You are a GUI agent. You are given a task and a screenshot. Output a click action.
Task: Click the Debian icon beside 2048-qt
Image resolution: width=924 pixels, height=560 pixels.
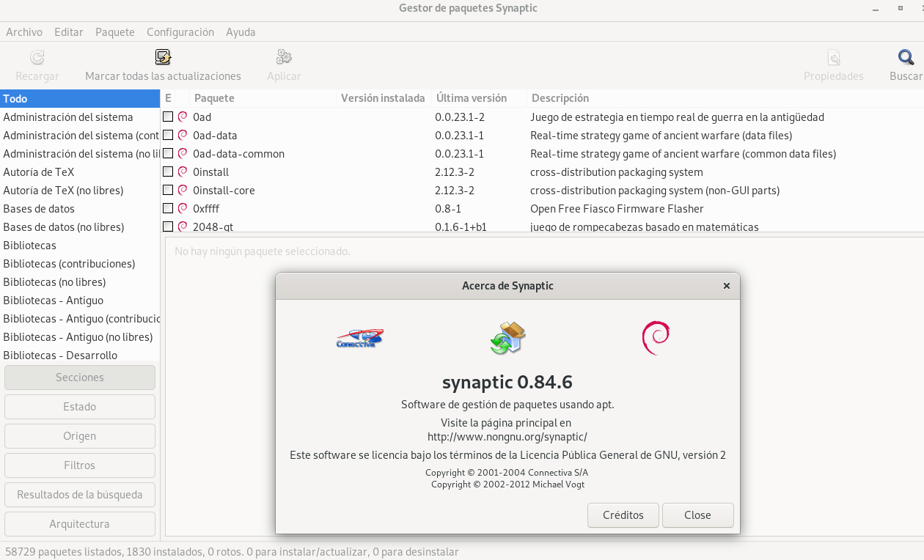point(183,226)
